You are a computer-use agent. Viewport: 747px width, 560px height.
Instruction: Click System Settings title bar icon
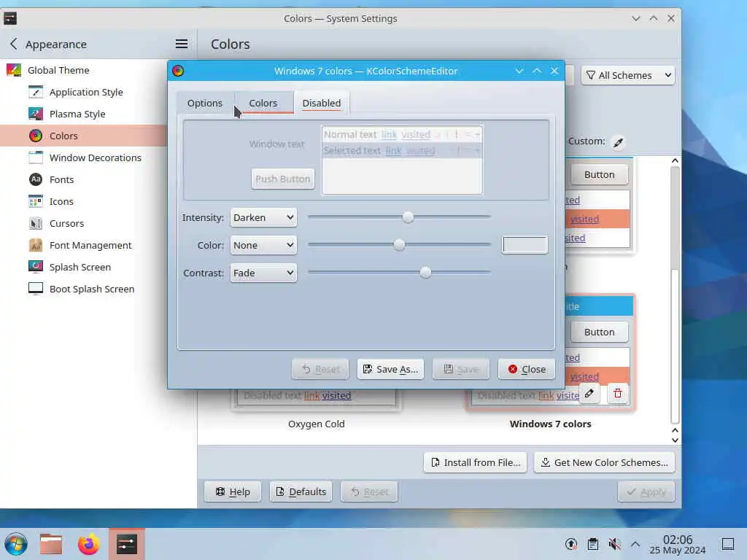[x=10, y=18]
